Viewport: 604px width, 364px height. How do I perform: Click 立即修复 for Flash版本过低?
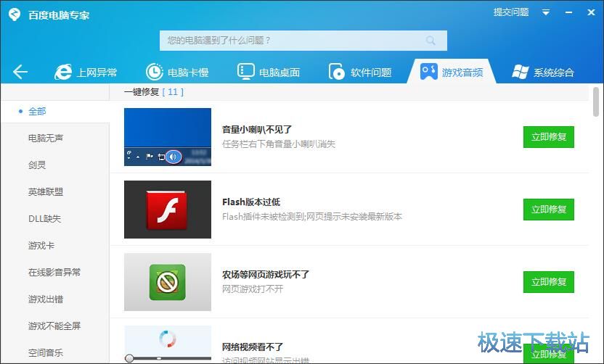(x=549, y=210)
